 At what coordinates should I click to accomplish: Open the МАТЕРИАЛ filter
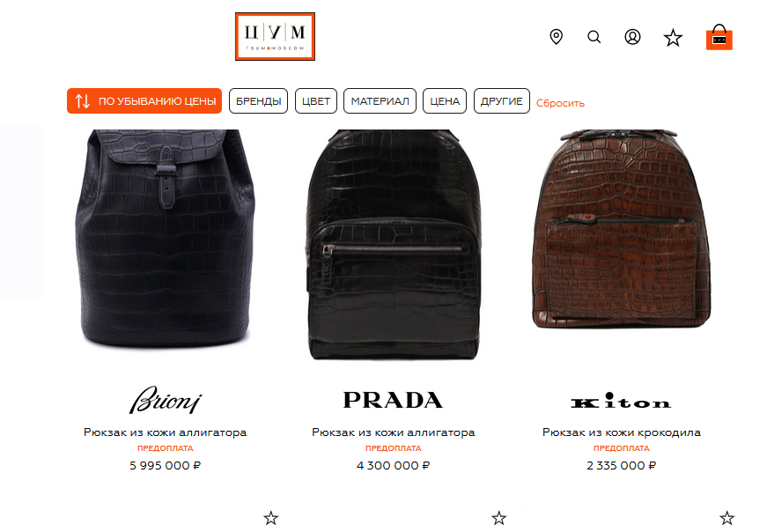[x=380, y=100]
